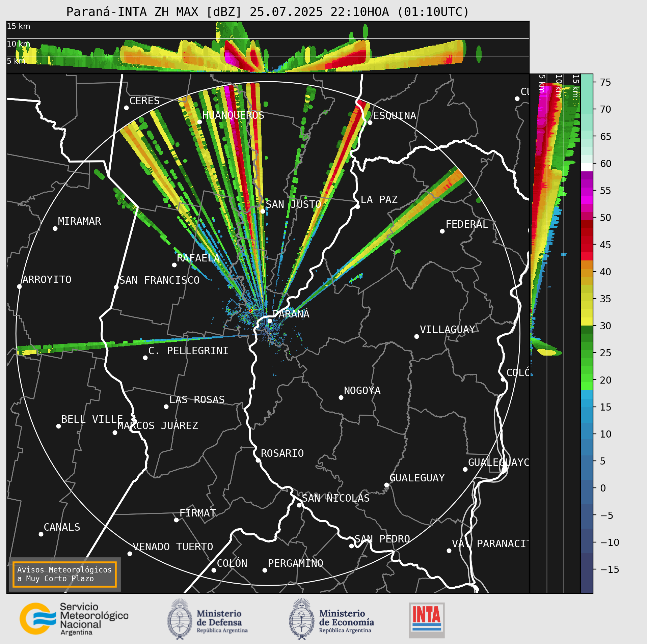
Task: Click the VILLAGUAY city label
Action: (448, 330)
